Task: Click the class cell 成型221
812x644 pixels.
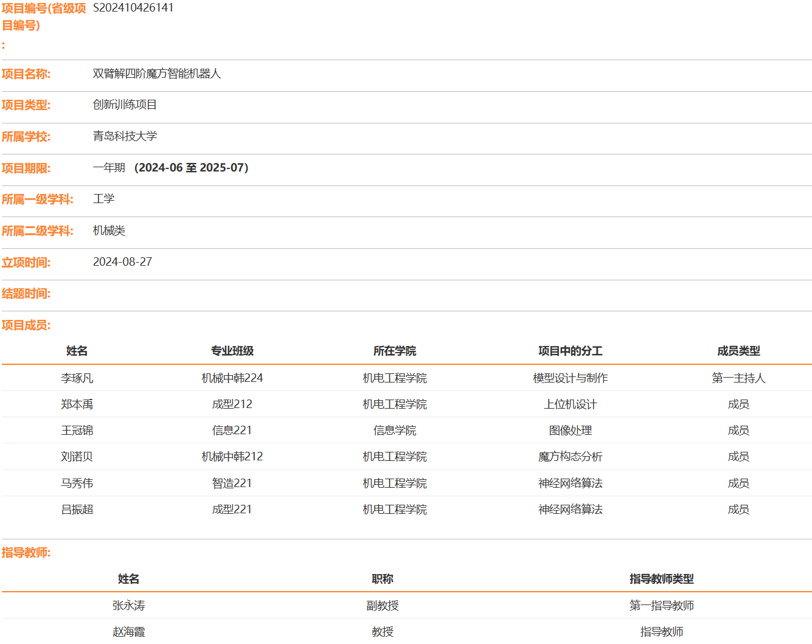Action: pyautogui.click(x=232, y=510)
